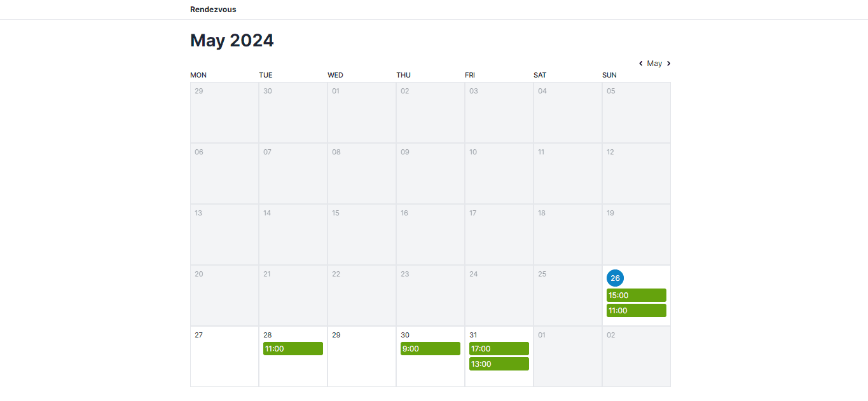Advance to next month with right chevron
Viewport: 868px width, 401px height.
[668, 64]
